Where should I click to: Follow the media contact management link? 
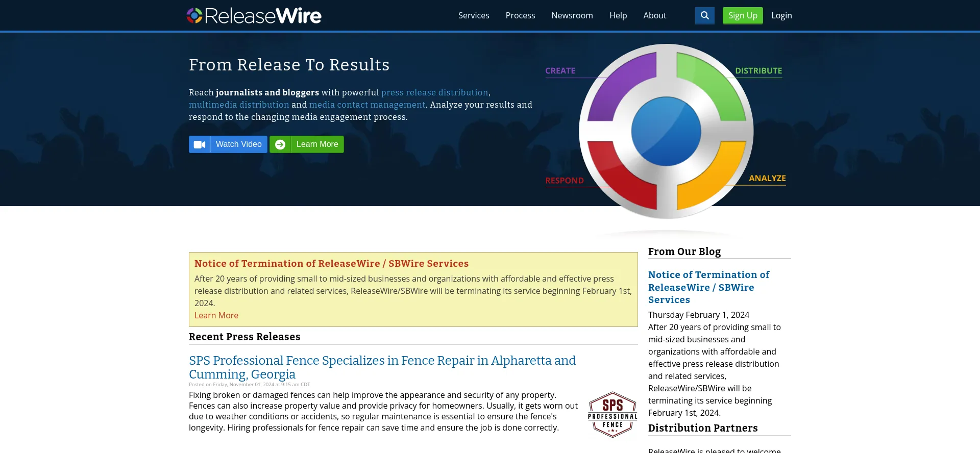pyautogui.click(x=367, y=105)
